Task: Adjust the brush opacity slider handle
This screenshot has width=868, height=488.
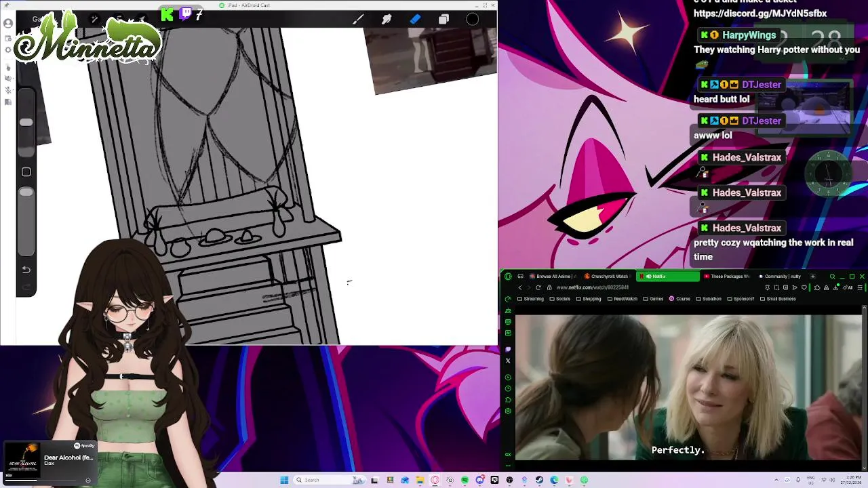Action: [26, 192]
